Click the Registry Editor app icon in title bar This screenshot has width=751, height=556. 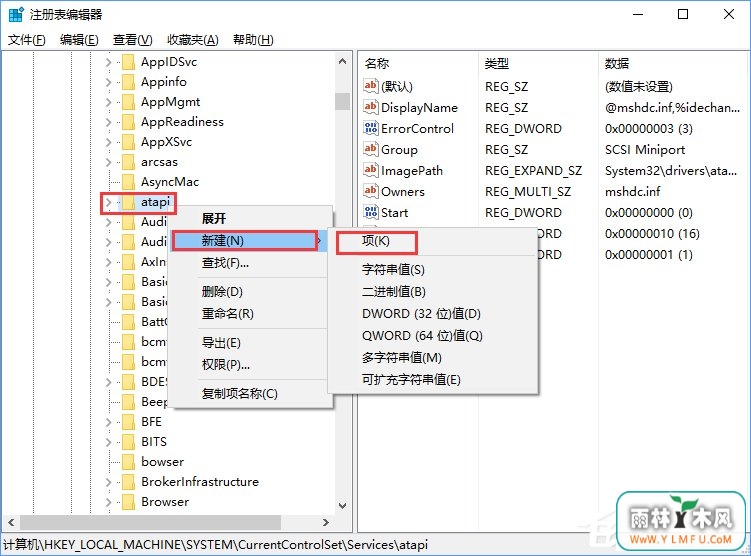pos(15,15)
